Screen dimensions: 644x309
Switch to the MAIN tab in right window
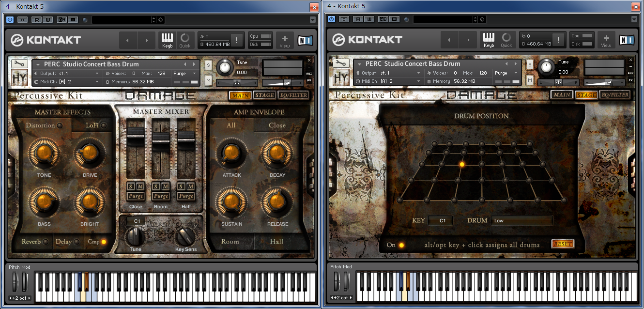(562, 95)
